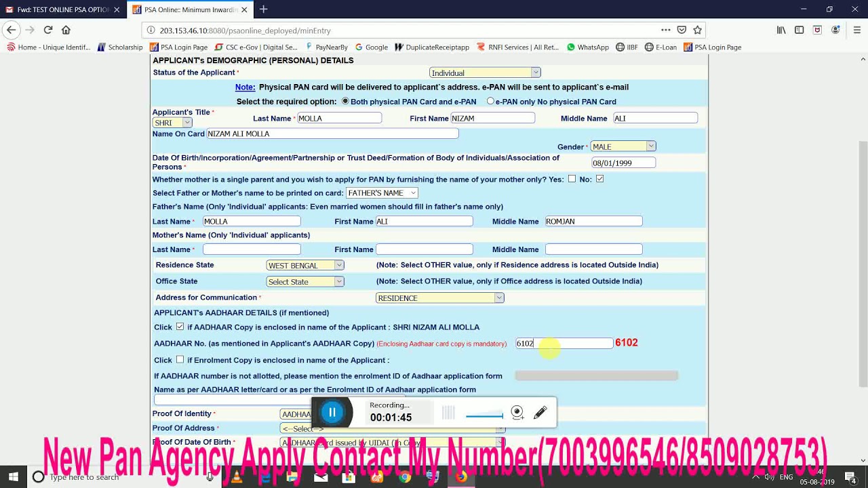Open the Firefox Library icon

pyautogui.click(x=781, y=30)
